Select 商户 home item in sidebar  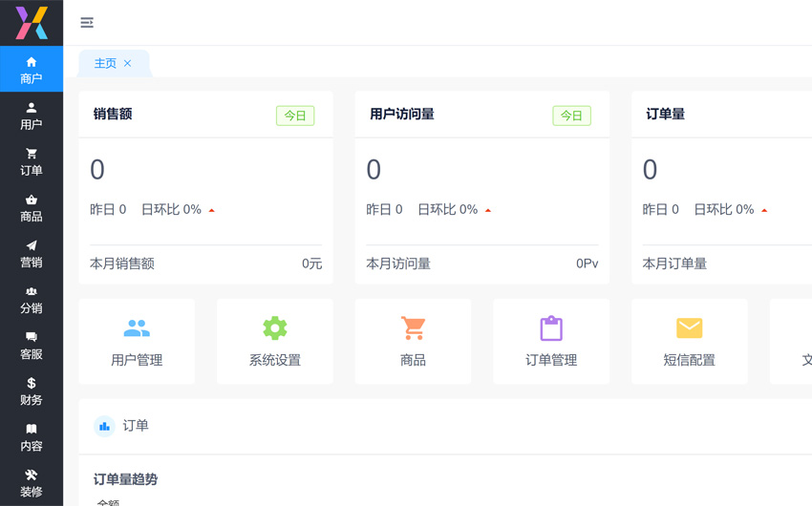(x=32, y=70)
